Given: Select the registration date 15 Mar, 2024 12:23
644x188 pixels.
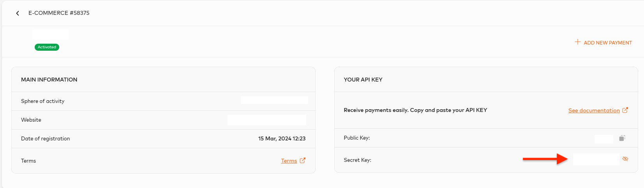Looking at the screenshot, I should pyautogui.click(x=282, y=138).
